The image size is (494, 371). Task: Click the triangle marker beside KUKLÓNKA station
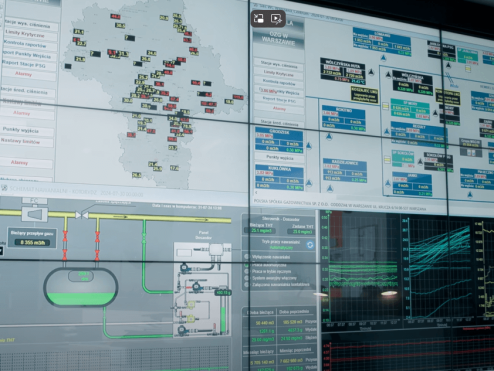pos(309,183)
